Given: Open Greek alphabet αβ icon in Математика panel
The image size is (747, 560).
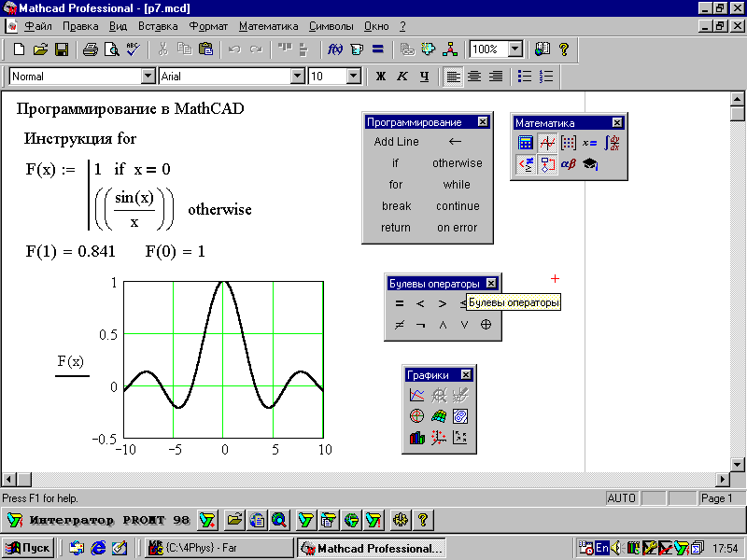Looking at the screenshot, I should tap(569, 164).
